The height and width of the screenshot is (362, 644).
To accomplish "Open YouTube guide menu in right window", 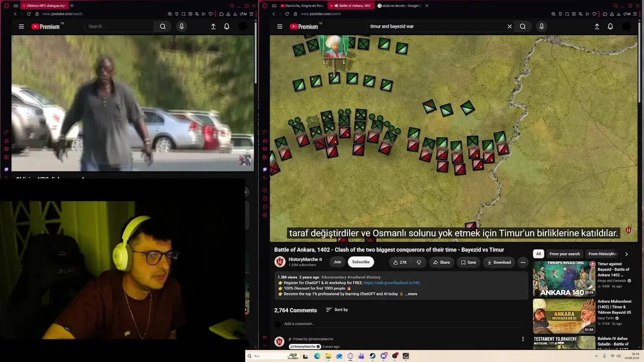I will [x=280, y=27].
